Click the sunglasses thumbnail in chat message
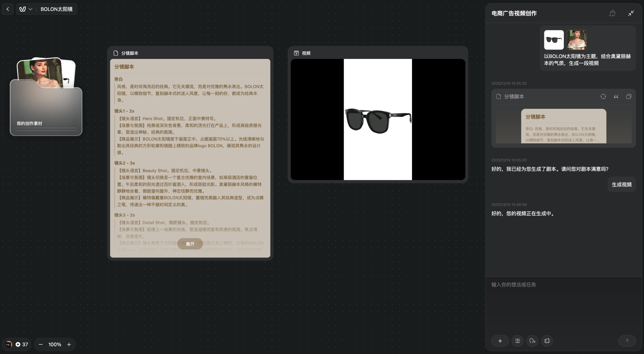Image resolution: width=644 pixels, height=354 pixels. pos(554,40)
